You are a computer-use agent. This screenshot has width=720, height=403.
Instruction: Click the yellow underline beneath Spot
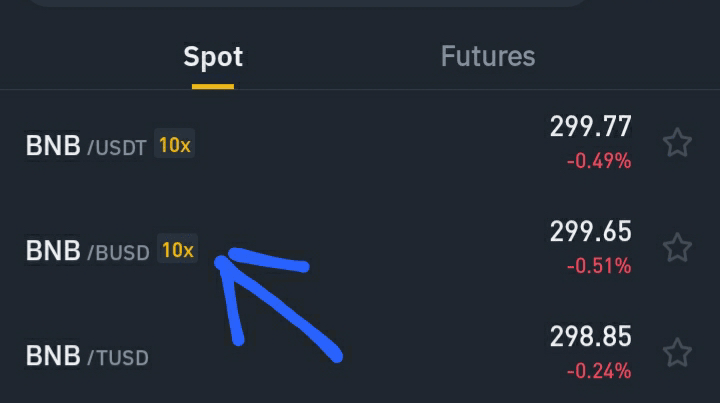point(213,86)
